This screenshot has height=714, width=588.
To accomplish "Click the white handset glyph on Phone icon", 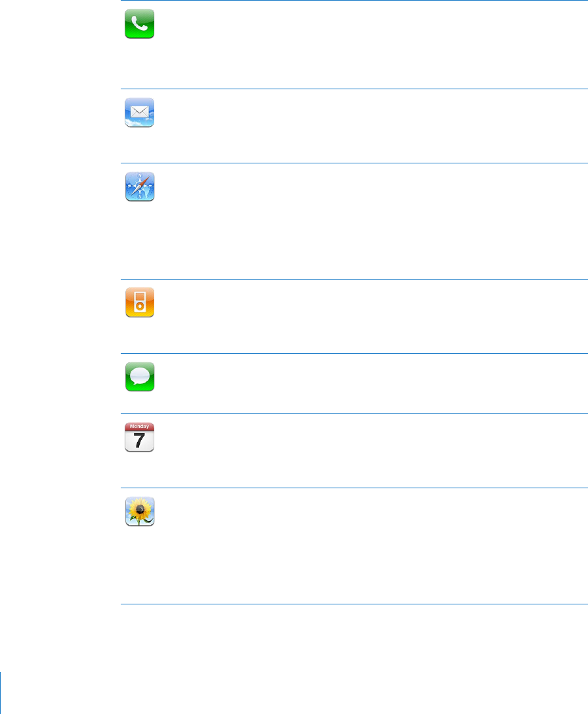I will pyautogui.click(x=139, y=24).
